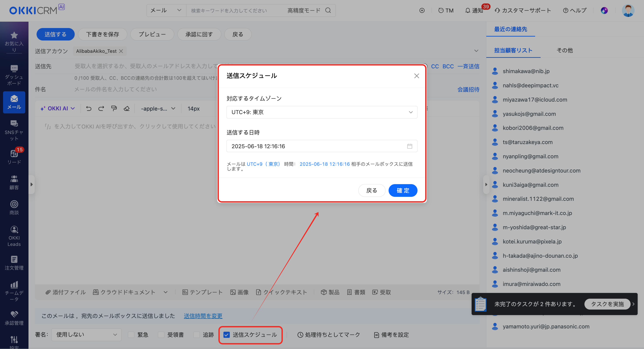Viewport: 644px width, 349px height.
Task: Click 下書きを保存 button
Action: 103,34
